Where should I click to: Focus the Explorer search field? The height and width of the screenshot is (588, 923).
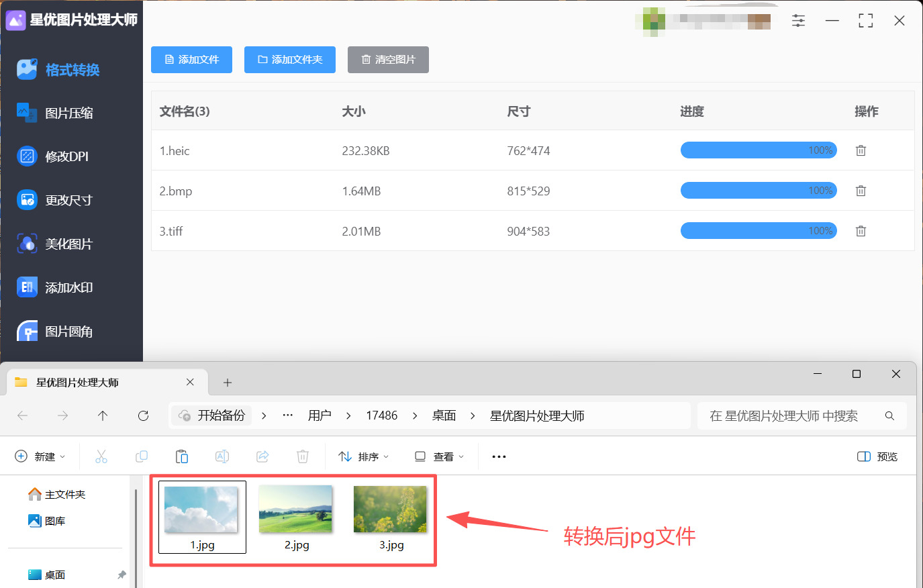point(802,415)
